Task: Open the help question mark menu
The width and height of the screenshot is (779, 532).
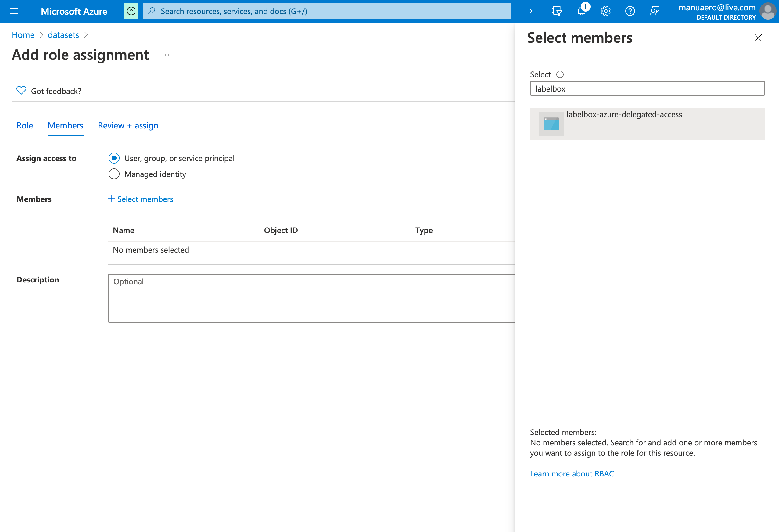Action: (x=630, y=11)
